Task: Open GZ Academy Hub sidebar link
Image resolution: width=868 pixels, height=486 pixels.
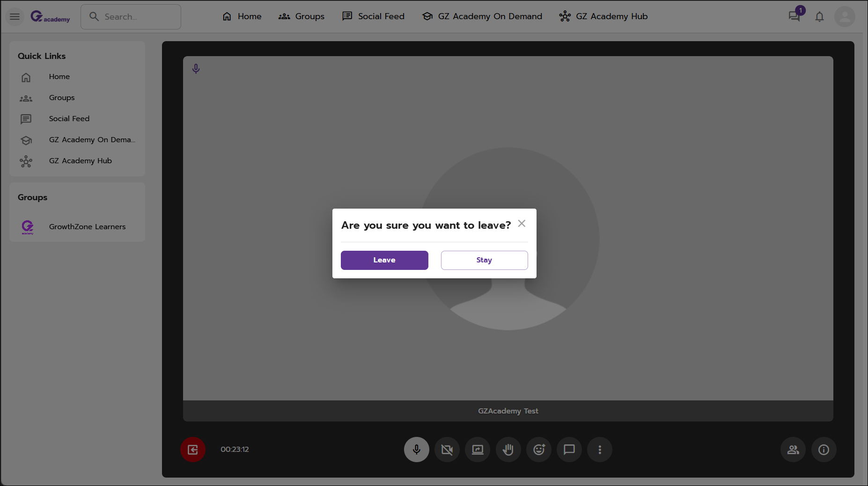Action: tap(81, 161)
